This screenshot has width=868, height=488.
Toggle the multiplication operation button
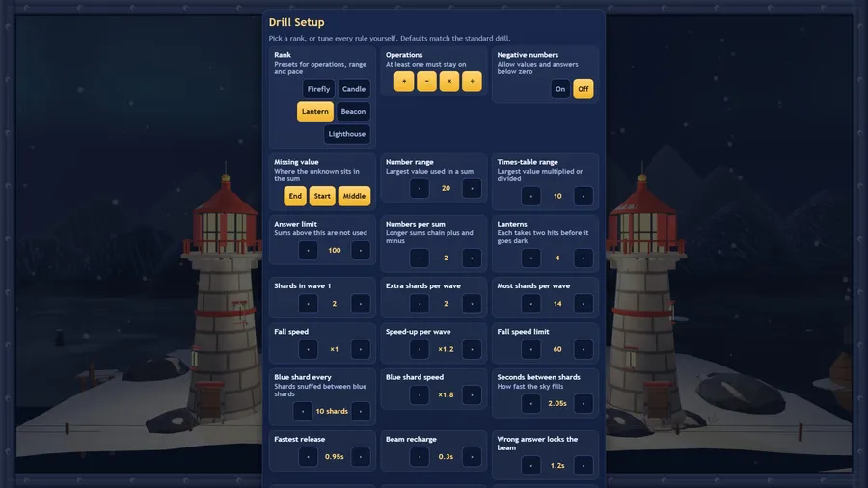(449, 81)
